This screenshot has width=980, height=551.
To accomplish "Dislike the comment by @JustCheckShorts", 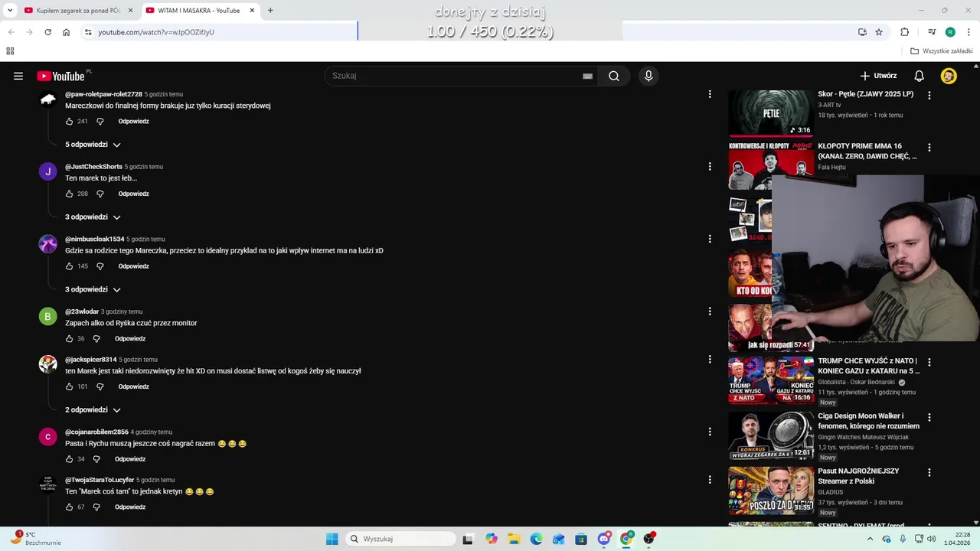I will (100, 194).
